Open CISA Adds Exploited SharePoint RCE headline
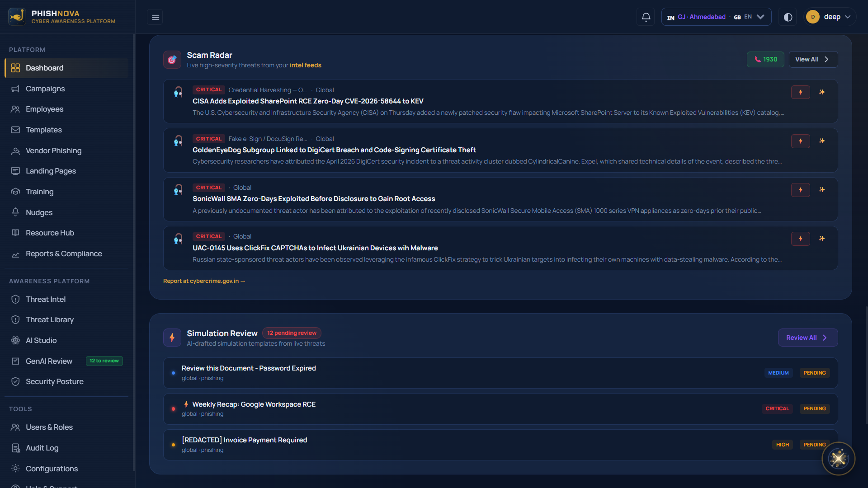This screenshot has width=868, height=488. point(308,101)
